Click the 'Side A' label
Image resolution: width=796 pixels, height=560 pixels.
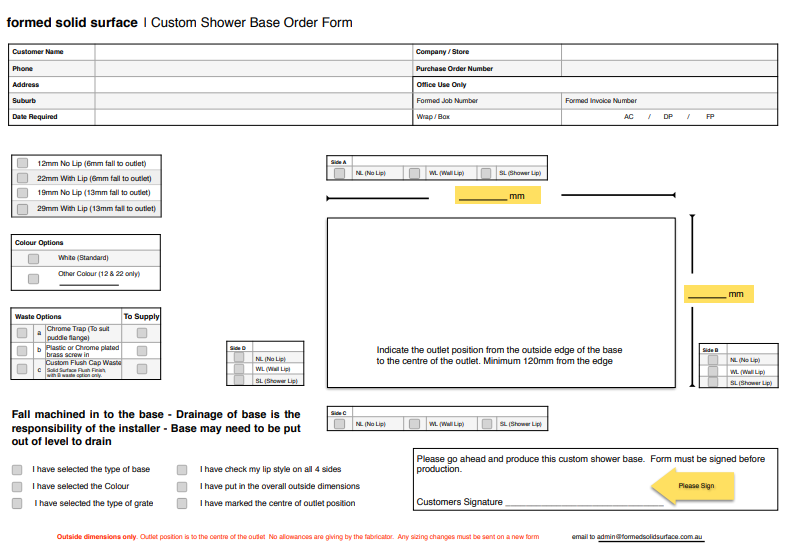[339, 162]
